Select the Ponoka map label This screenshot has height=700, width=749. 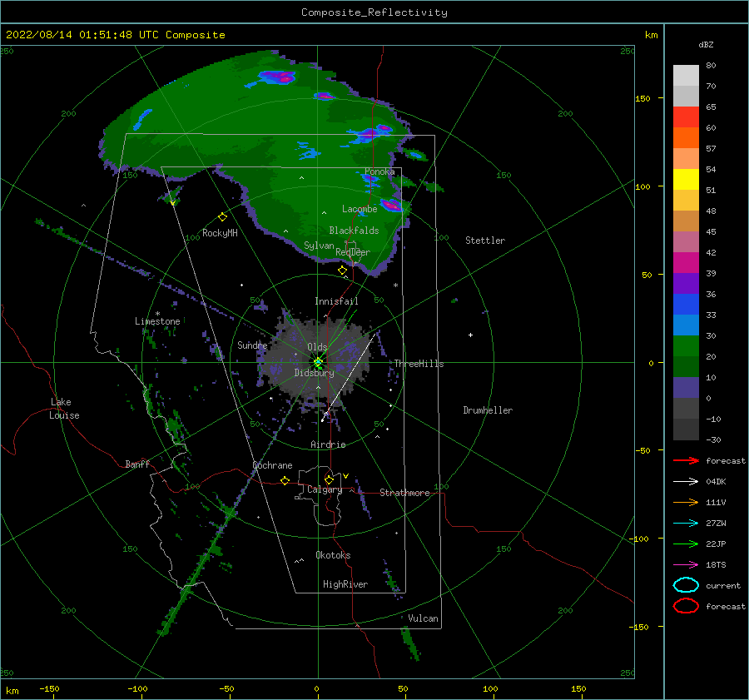click(x=379, y=171)
